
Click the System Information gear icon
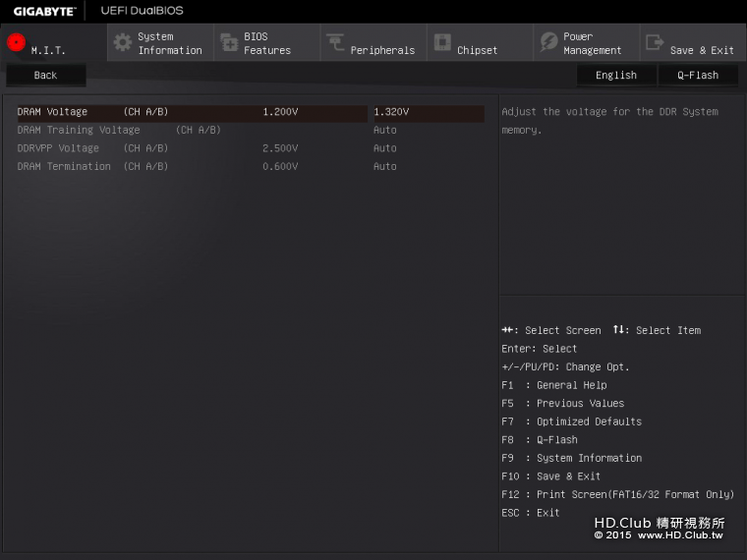point(122,42)
